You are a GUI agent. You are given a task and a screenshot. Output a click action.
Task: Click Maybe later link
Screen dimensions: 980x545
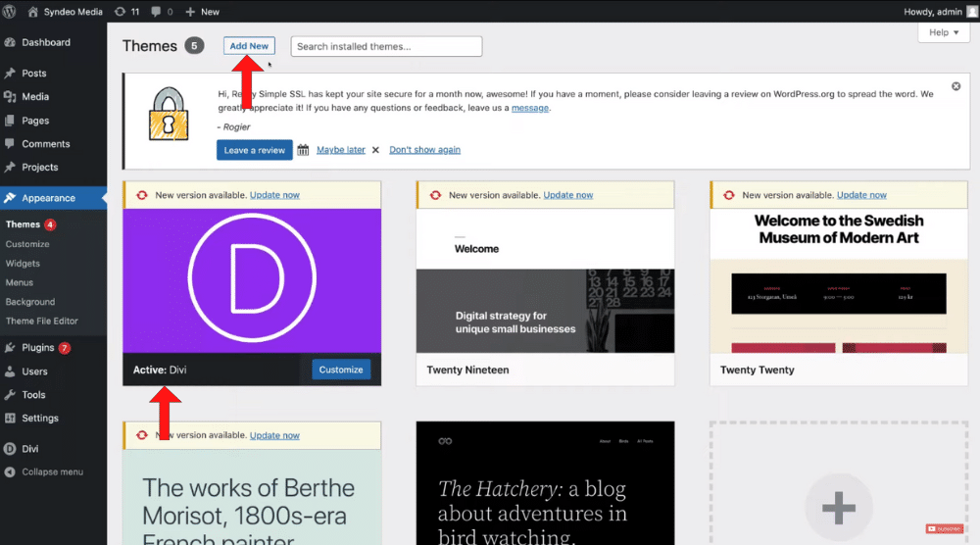[341, 150]
